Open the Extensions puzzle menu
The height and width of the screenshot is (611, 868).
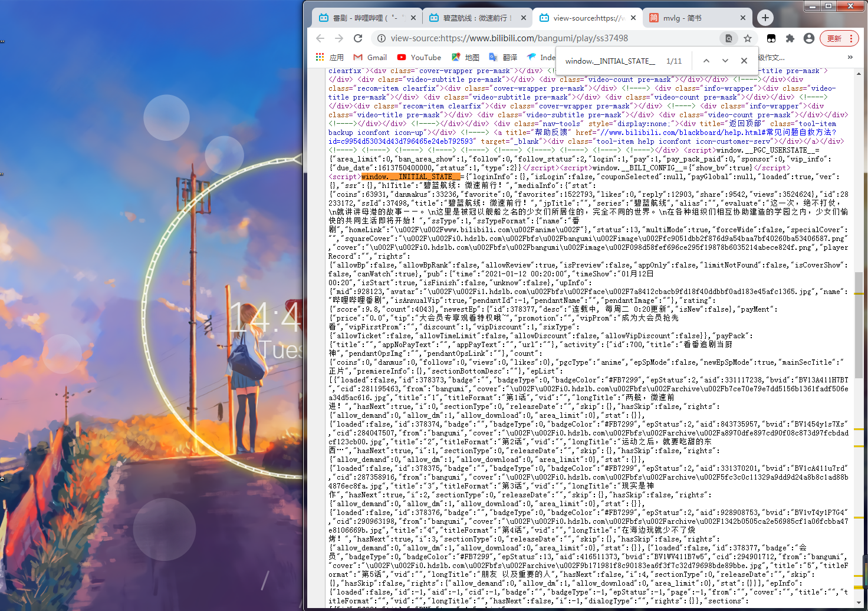coord(790,38)
